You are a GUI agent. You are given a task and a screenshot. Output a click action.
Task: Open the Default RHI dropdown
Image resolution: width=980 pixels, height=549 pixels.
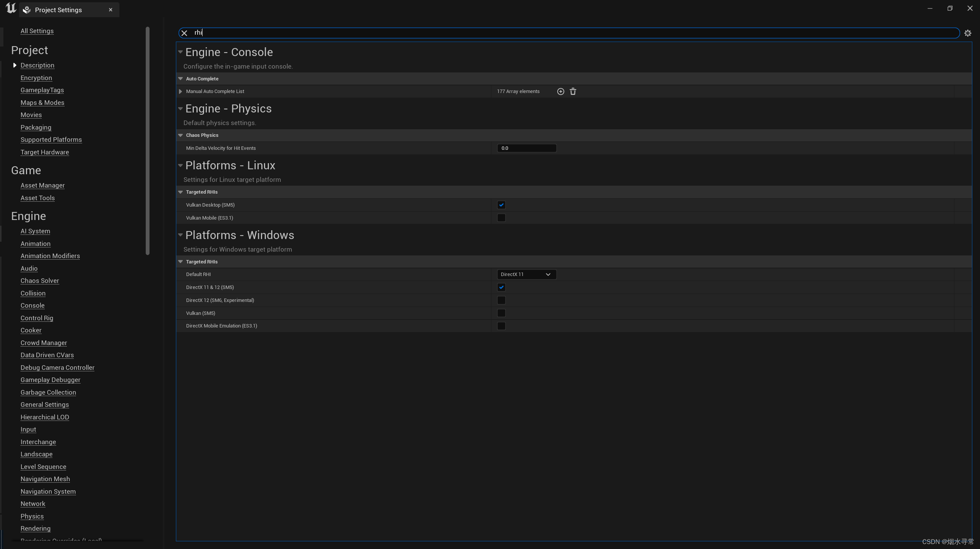(526, 274)
